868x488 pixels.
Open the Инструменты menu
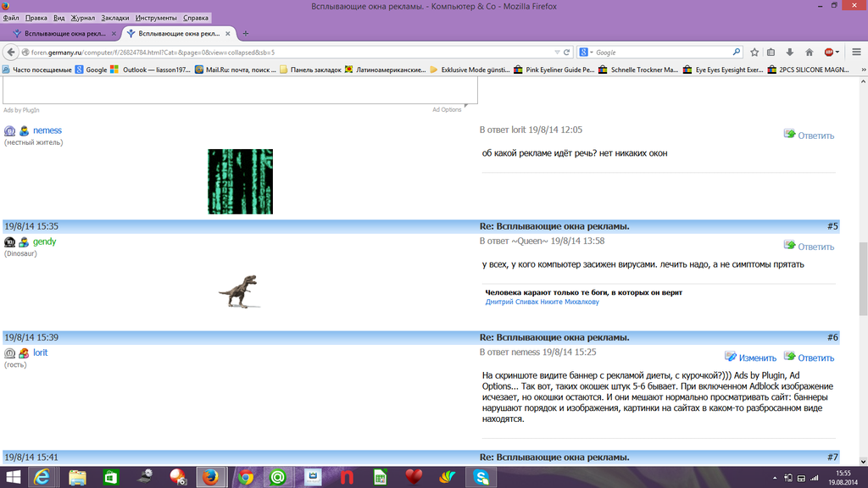[x=156, y=18]
